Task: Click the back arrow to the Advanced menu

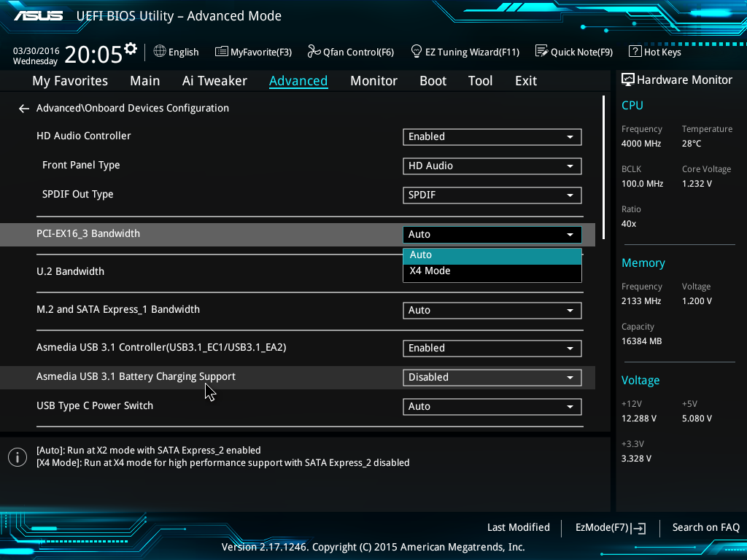Action: (x=24, y=109)
